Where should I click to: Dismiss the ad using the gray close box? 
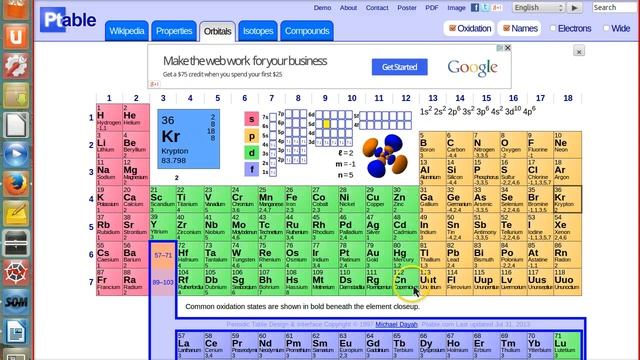pyautogui.click(x=579, y=51)
